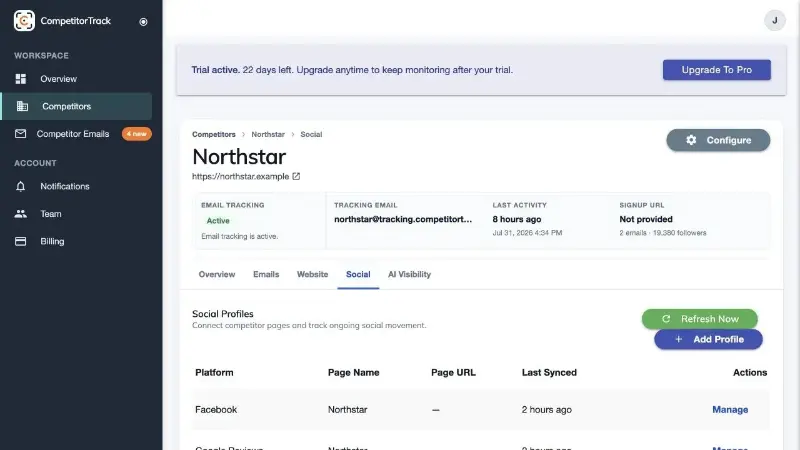800x450 pixels.
Task: Open the Website tab
Action: tap(312, 274)
